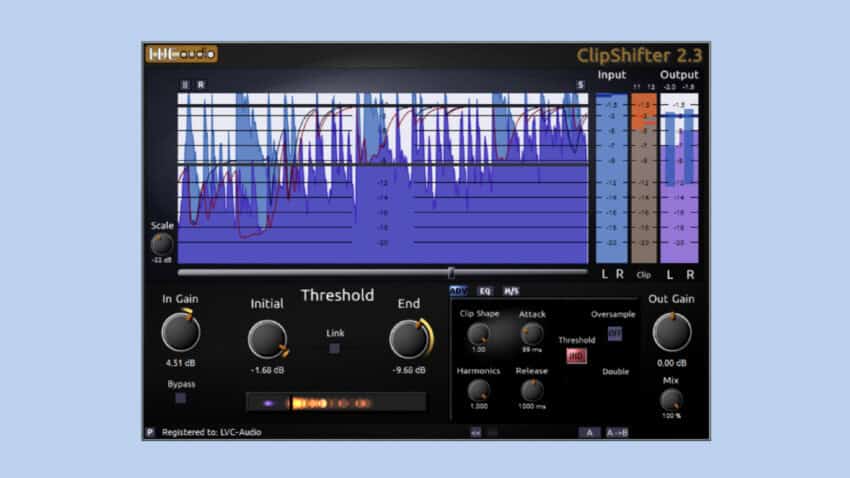Click the waveform history slider handle

point(451,272)
